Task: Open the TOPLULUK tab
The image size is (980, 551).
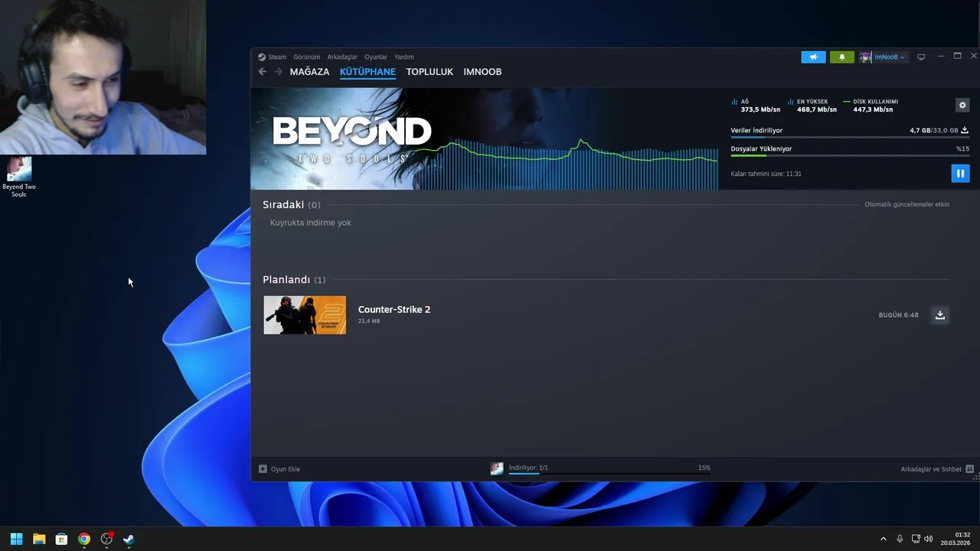Action: (430, 71)
